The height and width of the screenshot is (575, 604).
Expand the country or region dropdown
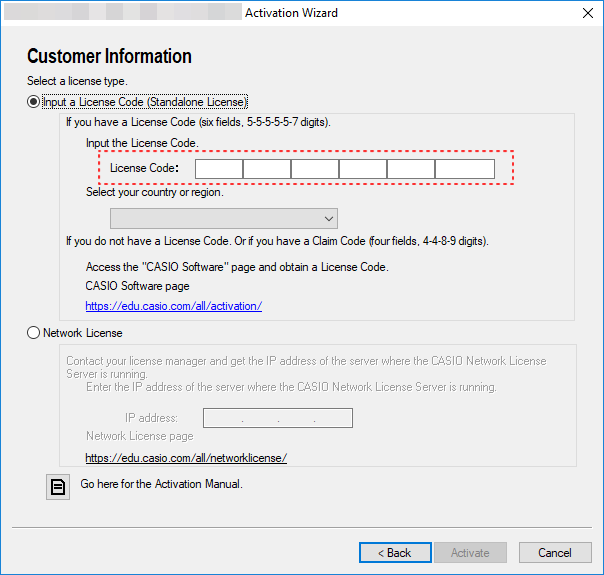click(224, 218)
